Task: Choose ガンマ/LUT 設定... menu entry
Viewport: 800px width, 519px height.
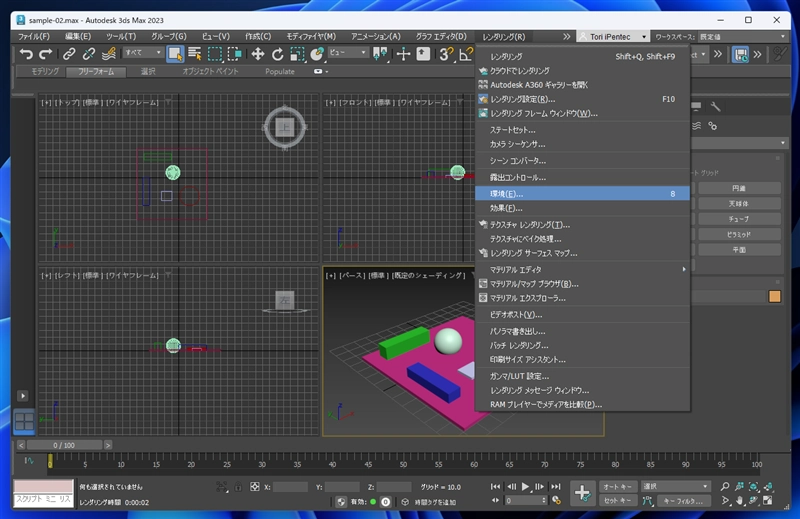Action: pos(582,376)
